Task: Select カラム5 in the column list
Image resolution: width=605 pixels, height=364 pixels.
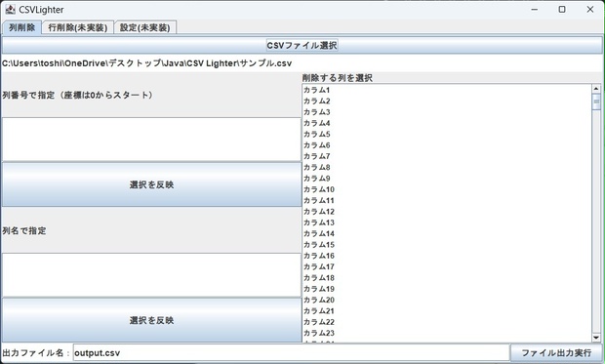Action: tap(447, 135)
